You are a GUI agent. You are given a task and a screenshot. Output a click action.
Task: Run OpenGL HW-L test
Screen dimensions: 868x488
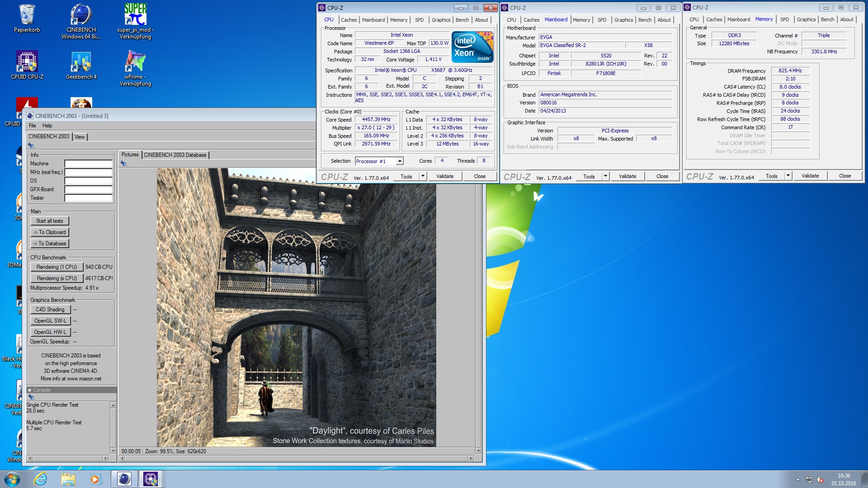pyautogui.click(x=50, y=332)
